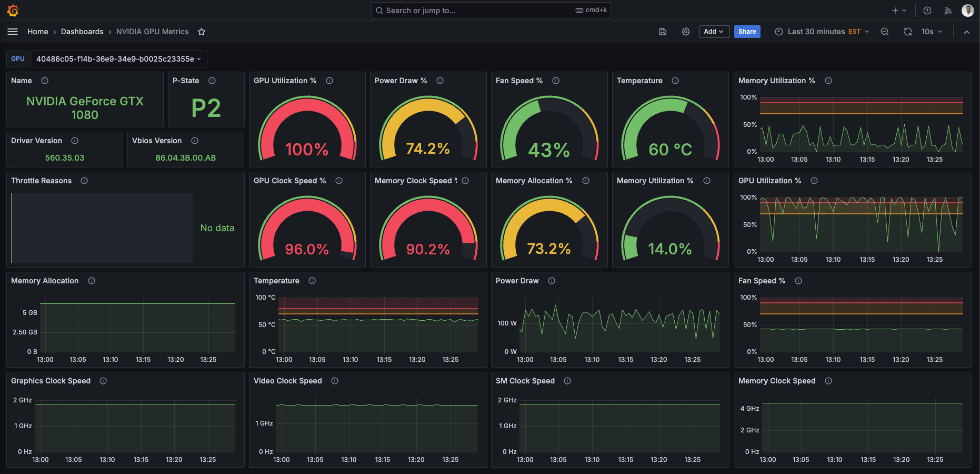The image size is (980, 474).
Task: Open Fan Speed % graph title menu
Action: tap(762, 281)
